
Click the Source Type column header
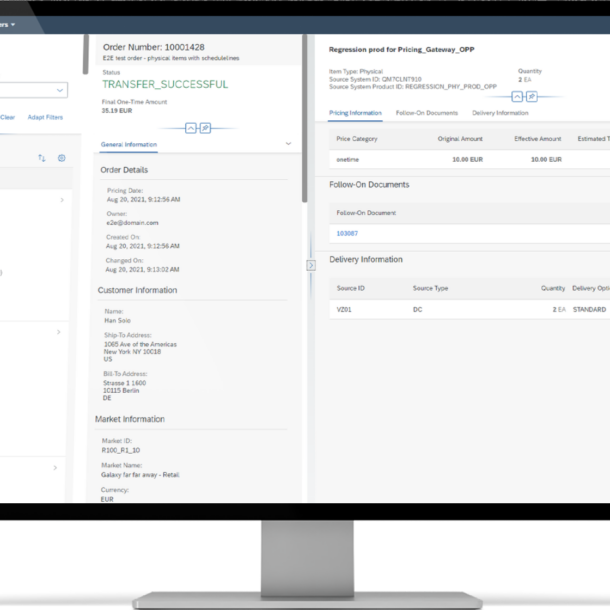coord(430,288)
